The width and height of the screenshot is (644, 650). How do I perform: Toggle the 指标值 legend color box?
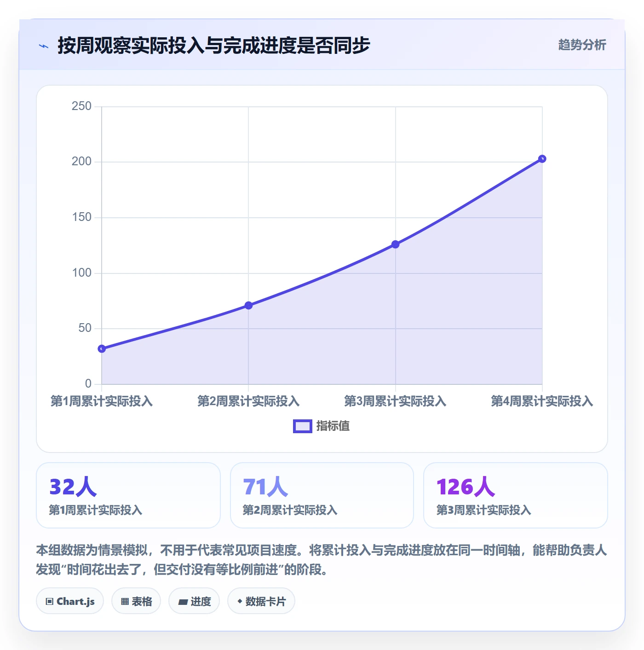tap(303, 426)
